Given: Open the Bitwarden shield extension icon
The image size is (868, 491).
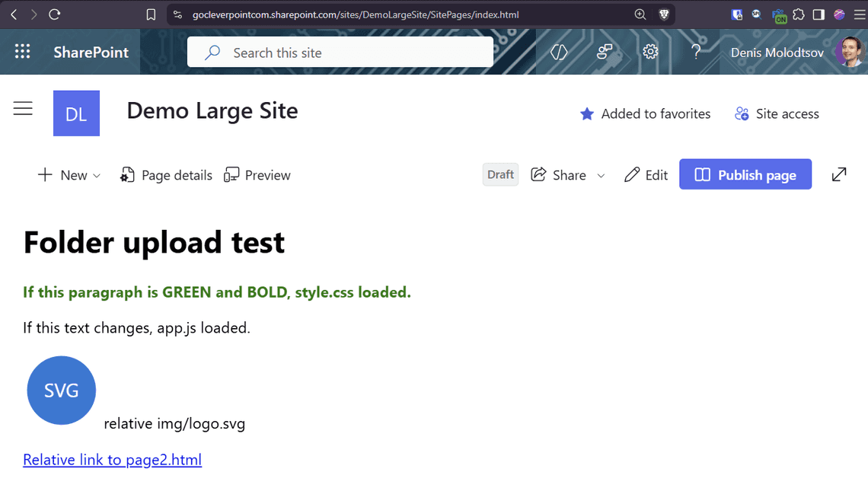Looking at the screenshot, I should (737, 14).
